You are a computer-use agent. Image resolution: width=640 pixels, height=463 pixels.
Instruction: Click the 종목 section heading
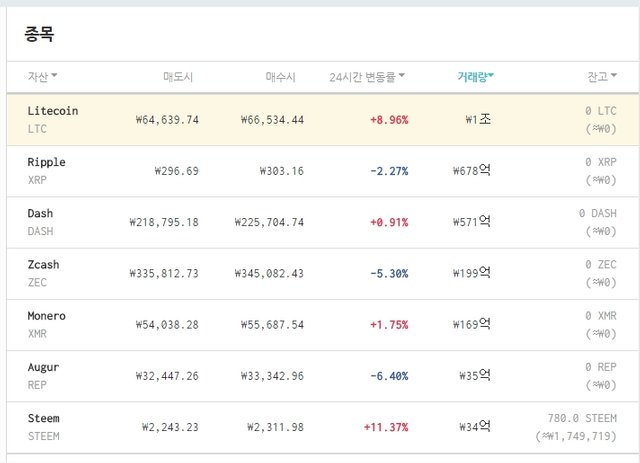[39, 33]
